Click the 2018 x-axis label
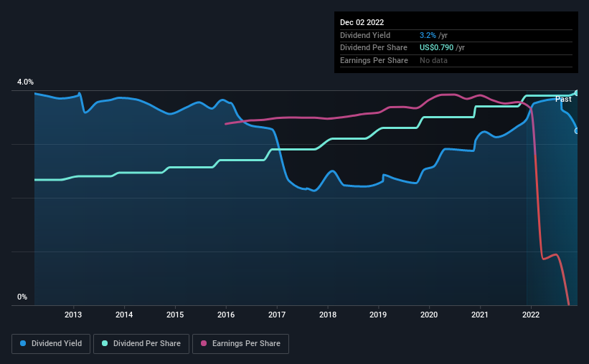This screenshot has height=364, width=589. 328,315
